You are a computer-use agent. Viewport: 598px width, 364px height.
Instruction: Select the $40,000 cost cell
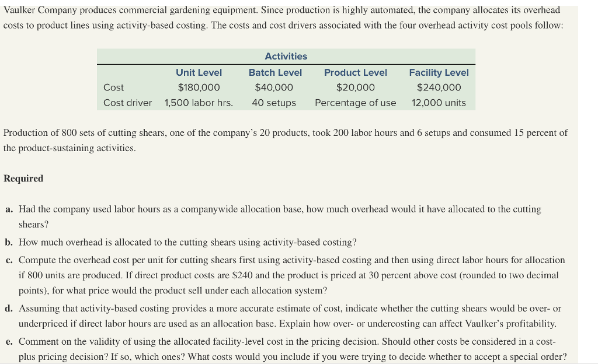click(274, 87)
